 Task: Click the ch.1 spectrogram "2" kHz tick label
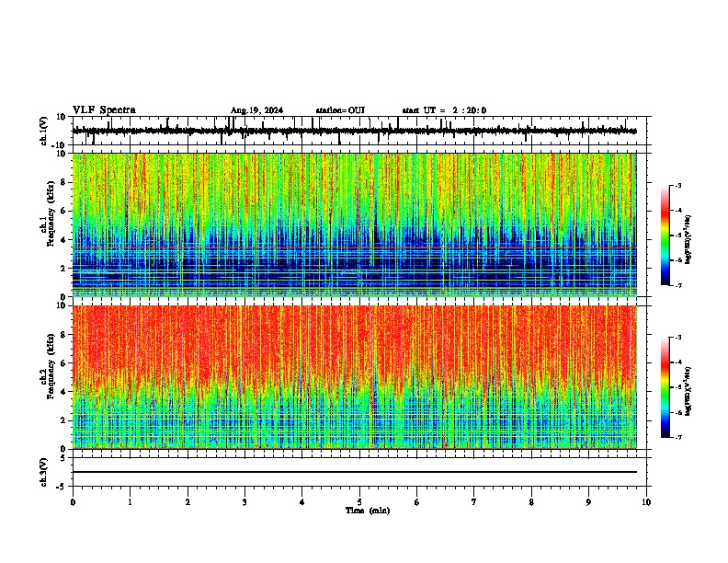click(x=63, y=269)
